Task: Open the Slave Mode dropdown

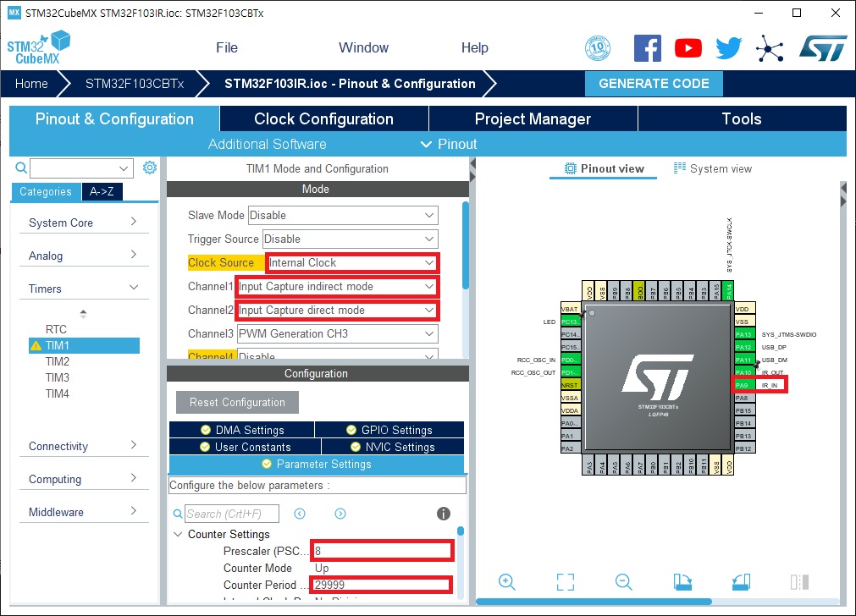Action: pos(343,215)
